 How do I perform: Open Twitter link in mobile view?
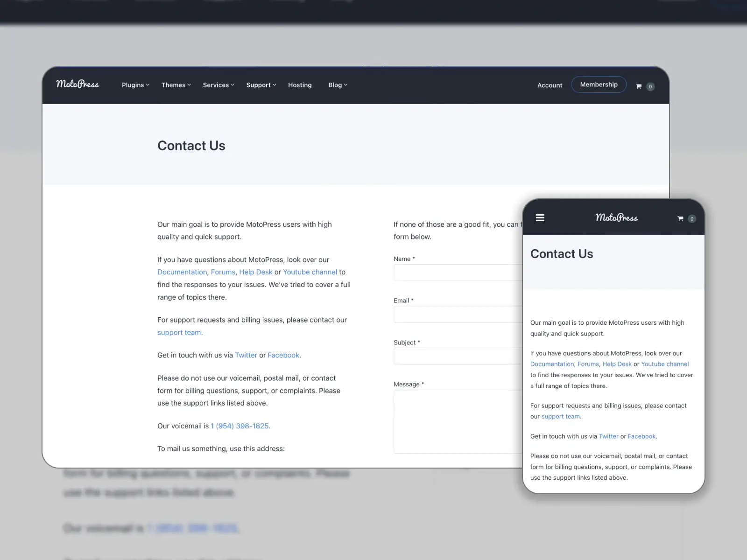[x=609, y=436]
